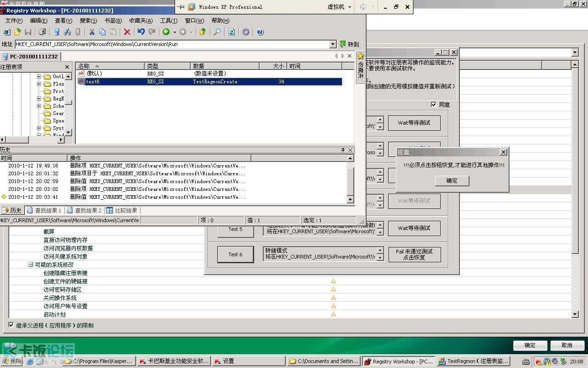Viewport: 588px width, 368px height.
Task: Click the Outl registry folder icon
Action: [47, 77]
